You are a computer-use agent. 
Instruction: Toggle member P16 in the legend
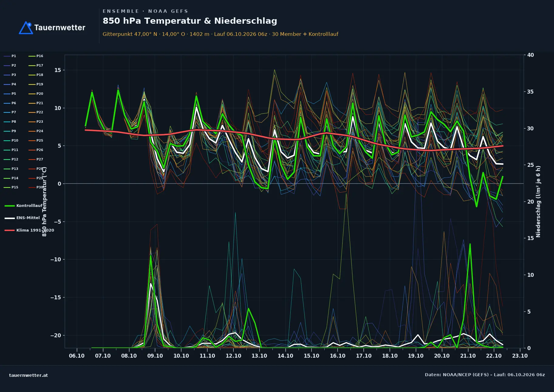coord(36,56)
